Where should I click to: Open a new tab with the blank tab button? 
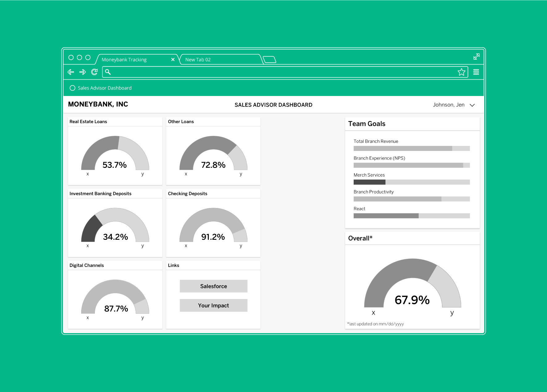(x=270, y=60)
